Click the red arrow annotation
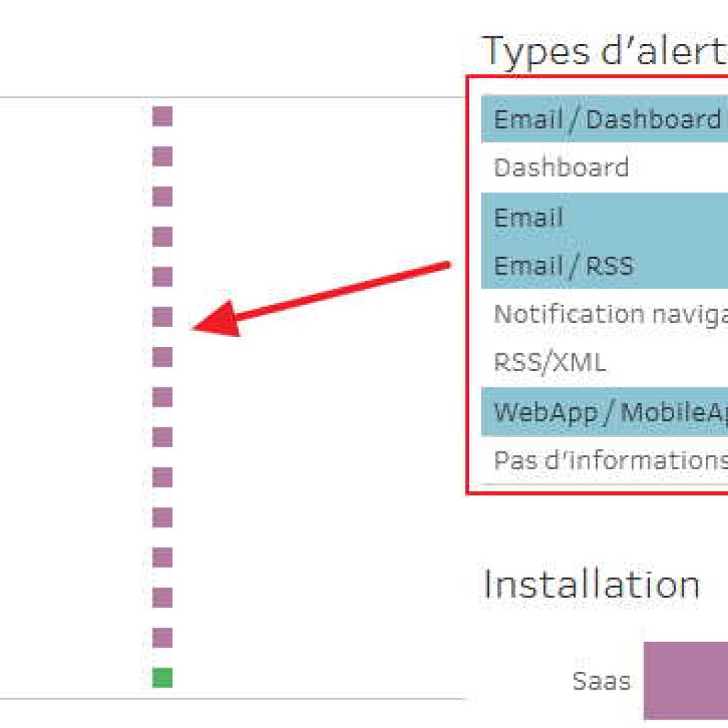The width and height of the screenshot is (728, 728). coord(321,299)
